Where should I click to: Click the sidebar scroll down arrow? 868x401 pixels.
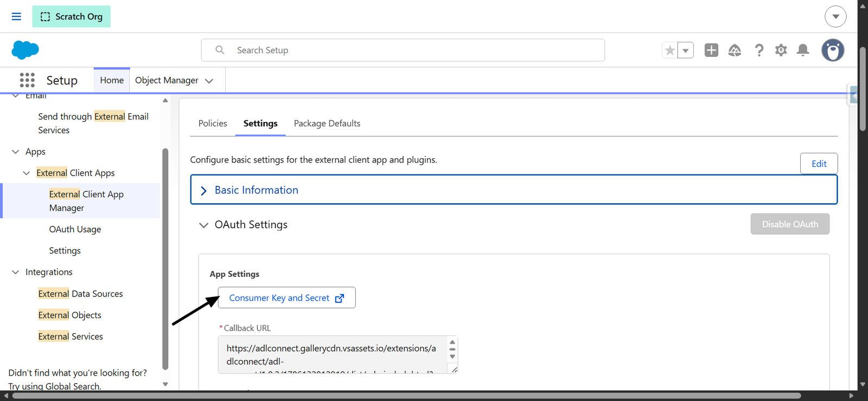(x=165, y=384)
